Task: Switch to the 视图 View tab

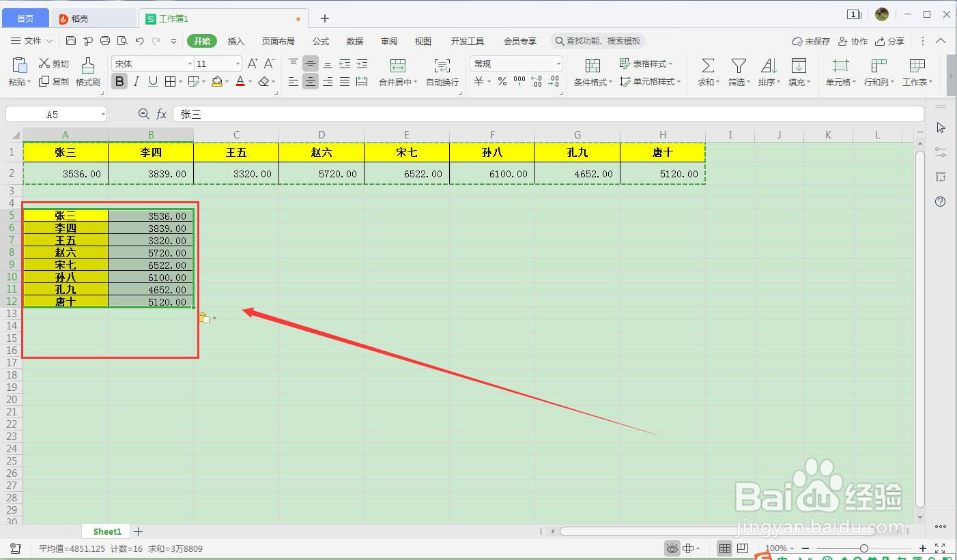Action: point(423,41)
